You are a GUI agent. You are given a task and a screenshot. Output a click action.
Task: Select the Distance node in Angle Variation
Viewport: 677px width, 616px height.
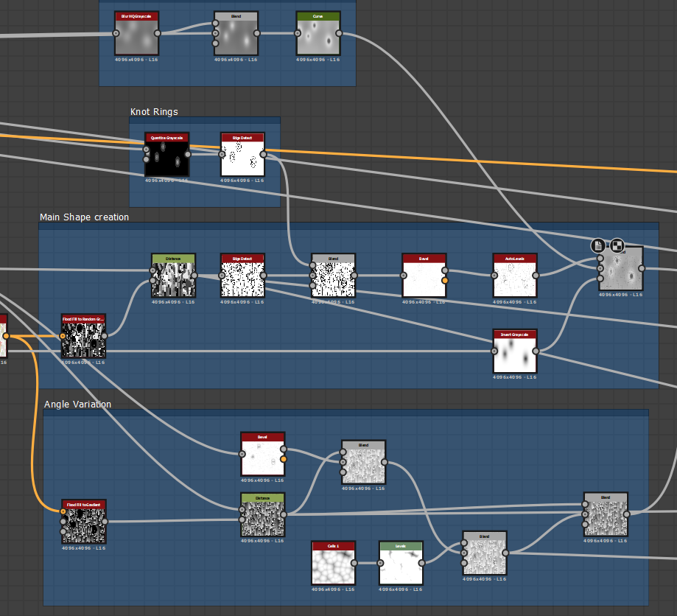(x=262, y=515)
